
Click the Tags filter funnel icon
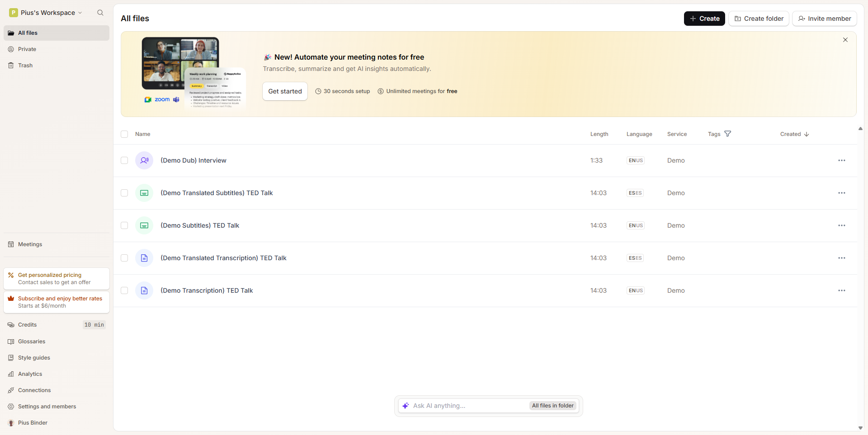(727, 134)
